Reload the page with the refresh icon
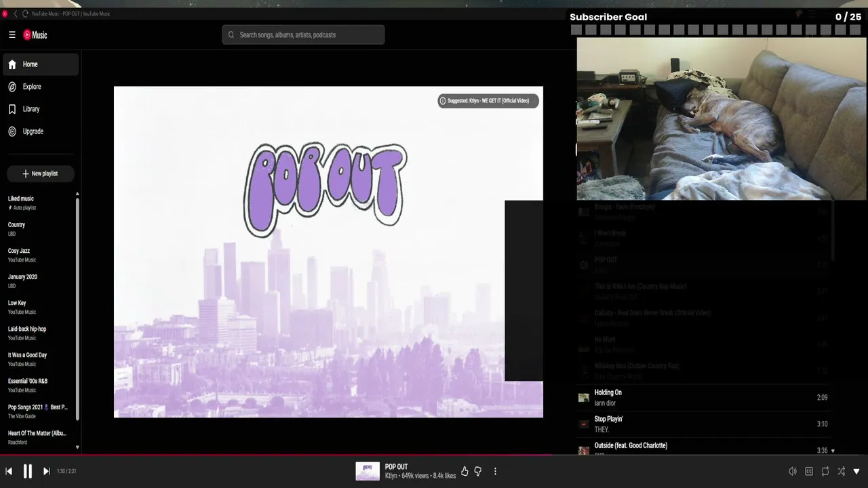Image resolution: width=868 pixels, height=488 pixels. (25, 14)
